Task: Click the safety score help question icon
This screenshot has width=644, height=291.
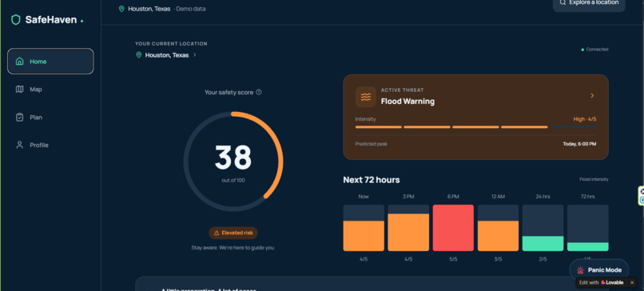Action: (x=259, y=92)
